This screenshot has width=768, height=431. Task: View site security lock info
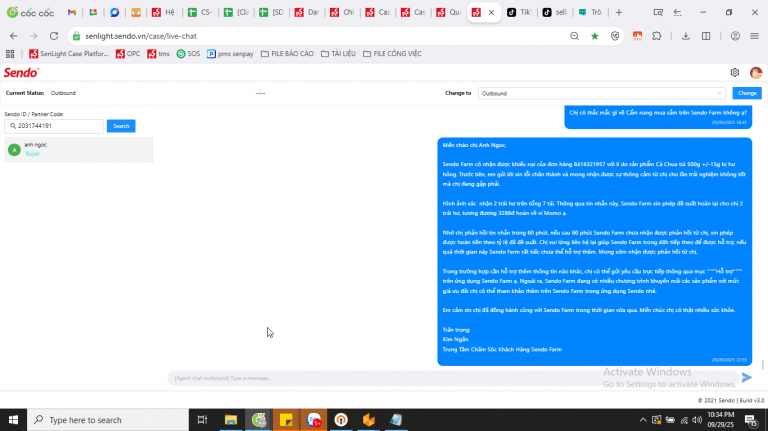pyautogui.click(x=76, y=36)
